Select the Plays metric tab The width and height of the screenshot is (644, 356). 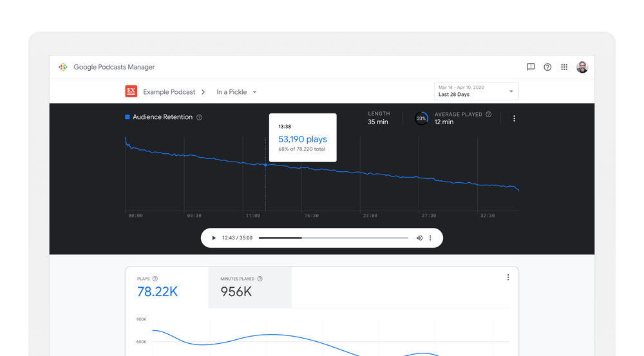tap(166, 287)
